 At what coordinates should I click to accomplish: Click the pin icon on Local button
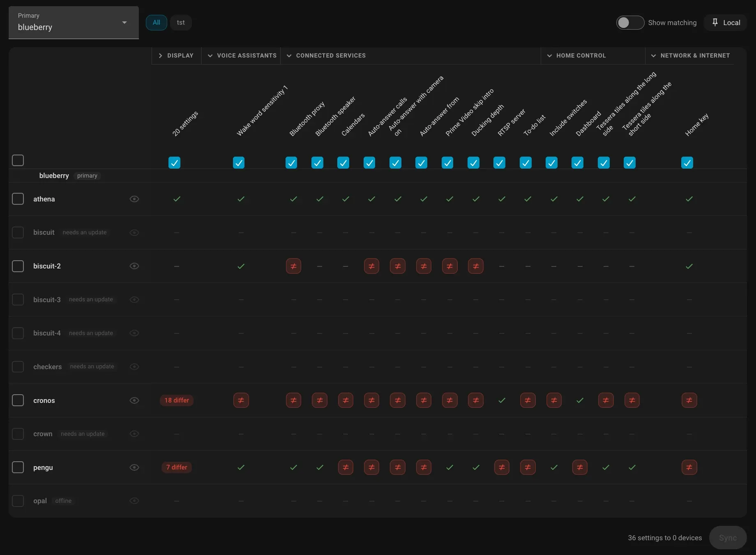715,22
